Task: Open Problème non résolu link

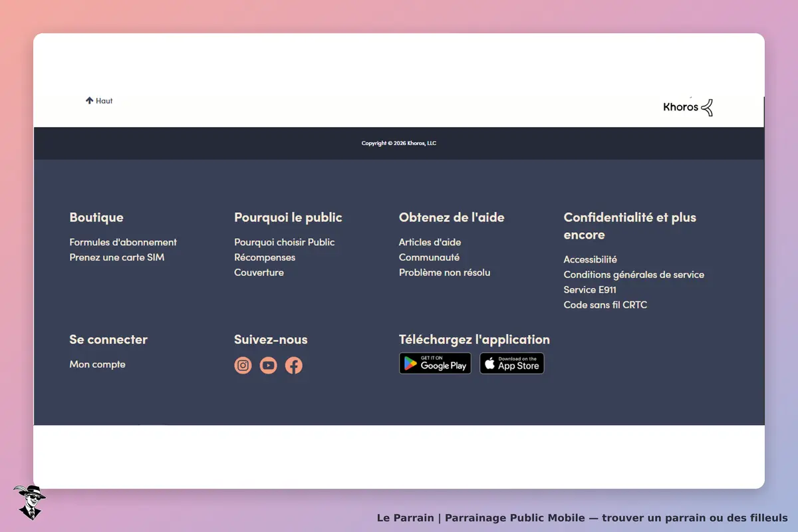Action: coord(445,273)
